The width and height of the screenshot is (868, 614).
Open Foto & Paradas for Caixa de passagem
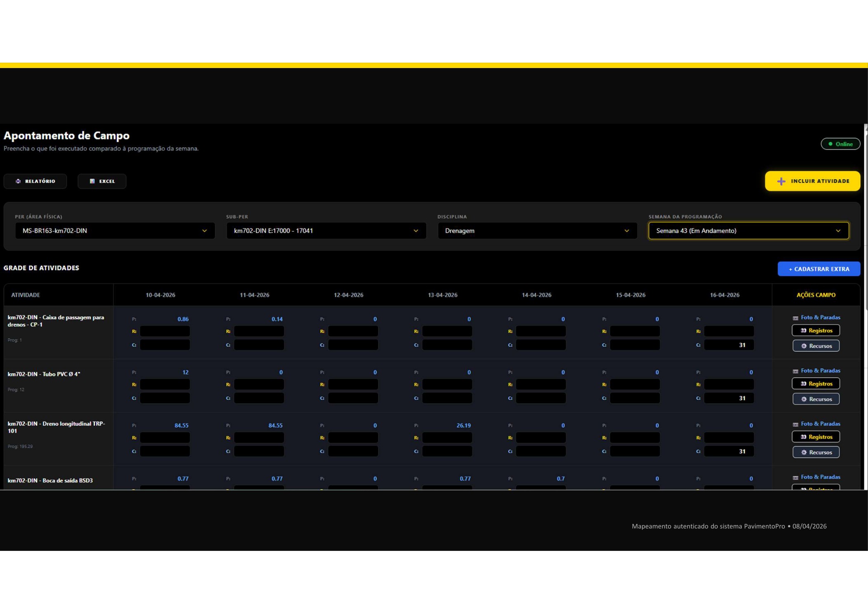pos(816,318)
